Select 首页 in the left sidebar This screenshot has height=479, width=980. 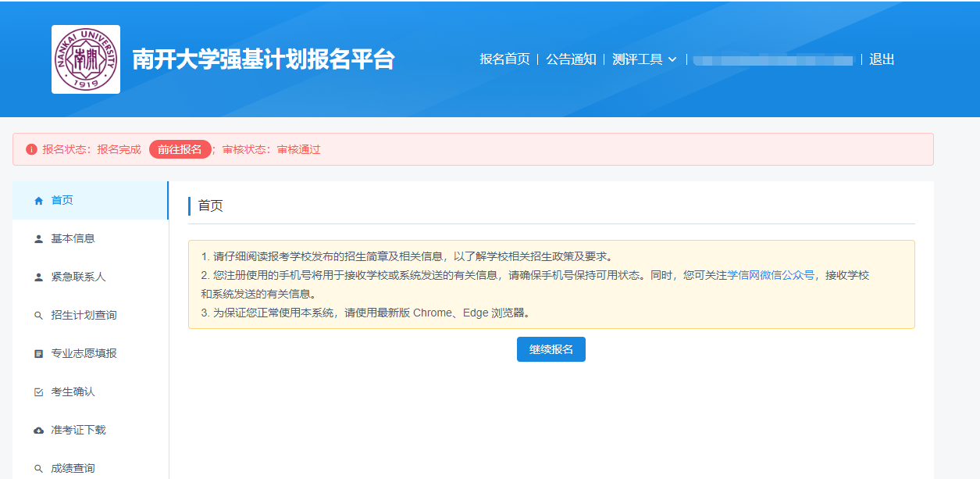click(90, 200)
